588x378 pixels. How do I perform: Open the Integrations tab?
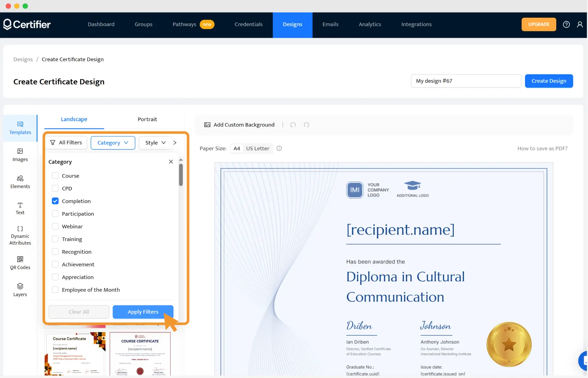(416, 24)
